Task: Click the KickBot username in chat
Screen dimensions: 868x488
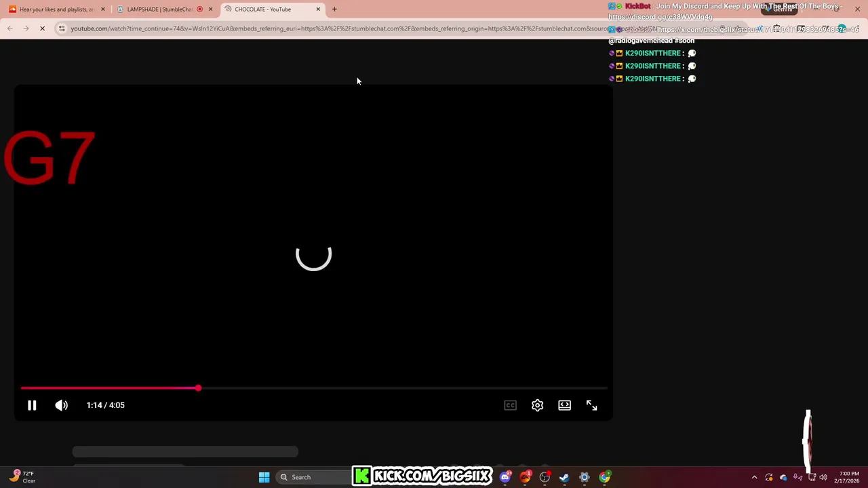Action: coord(638,6)
